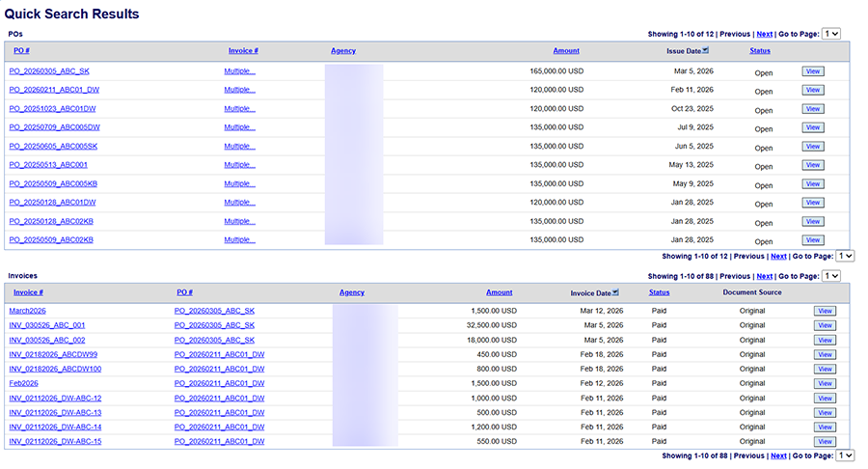Click View button for PO_20250128_ABC02KB

(x=813, y=221)
